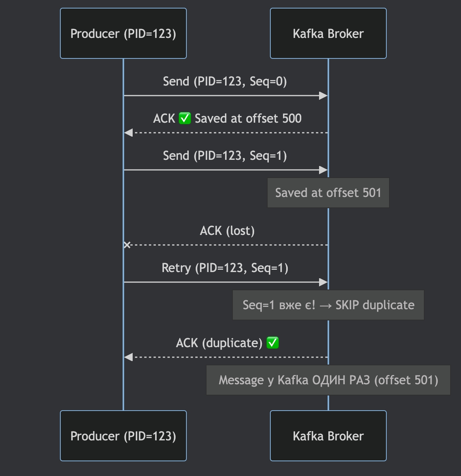Image resolution: width=461 pixels, height=476 pixels.
Task: Click the arrowhead of the ACK (duplicate) arrow
Action: coord(128,357)
